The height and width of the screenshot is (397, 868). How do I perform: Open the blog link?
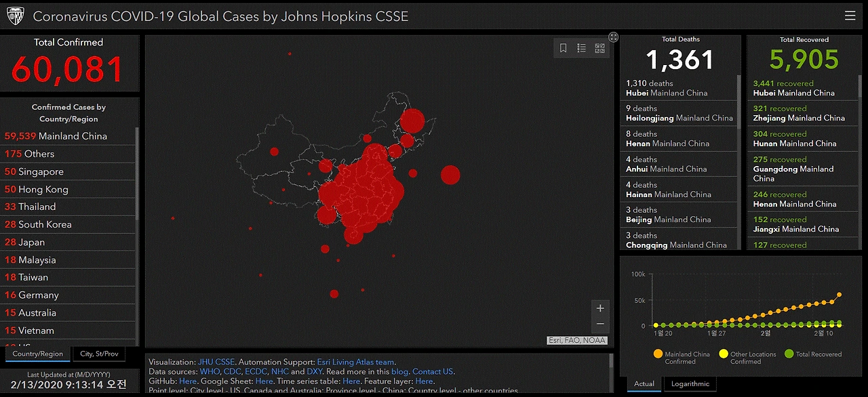399,371
